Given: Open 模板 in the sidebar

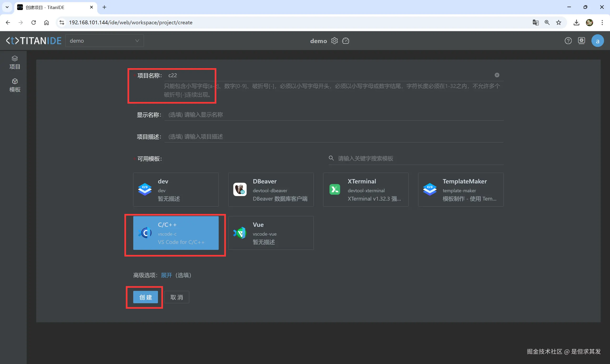Looking at the screenshot, I should 15,85.
